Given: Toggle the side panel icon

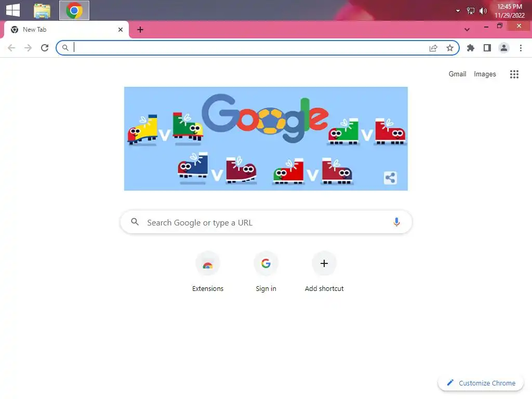Looking at the screenshot, I should [487, 48].
